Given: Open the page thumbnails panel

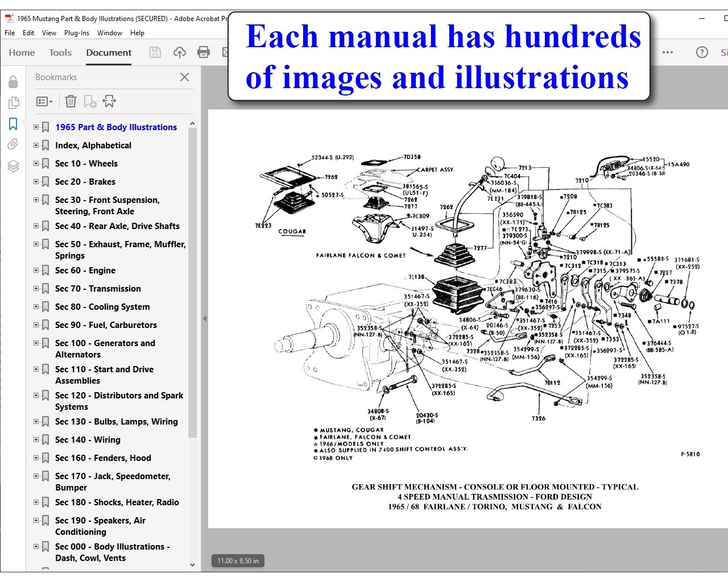Looking at the screenshot, I should pyautogui.click(x=13, y=103).
